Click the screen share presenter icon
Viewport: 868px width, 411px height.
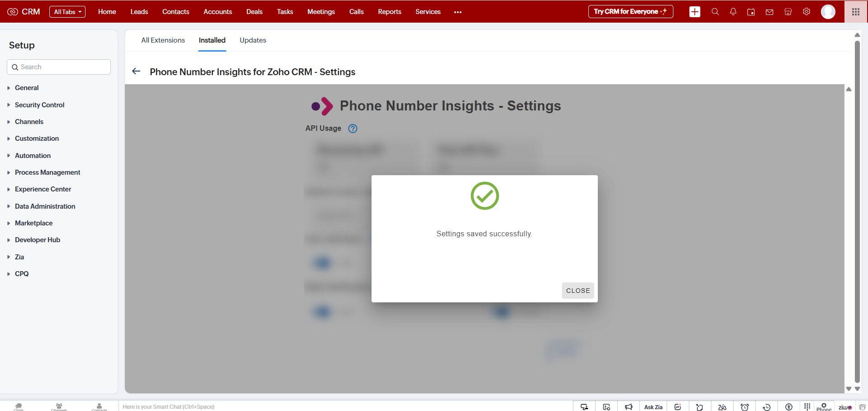point(584,406)
